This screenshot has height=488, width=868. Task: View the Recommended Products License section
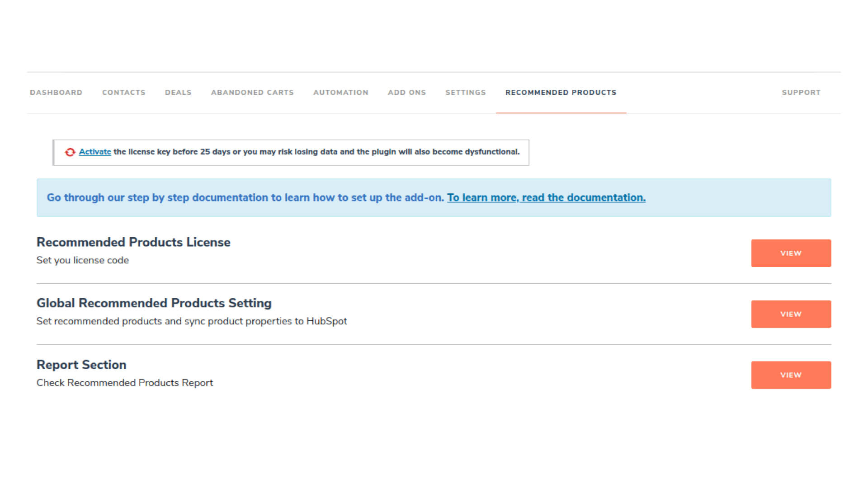791,253
